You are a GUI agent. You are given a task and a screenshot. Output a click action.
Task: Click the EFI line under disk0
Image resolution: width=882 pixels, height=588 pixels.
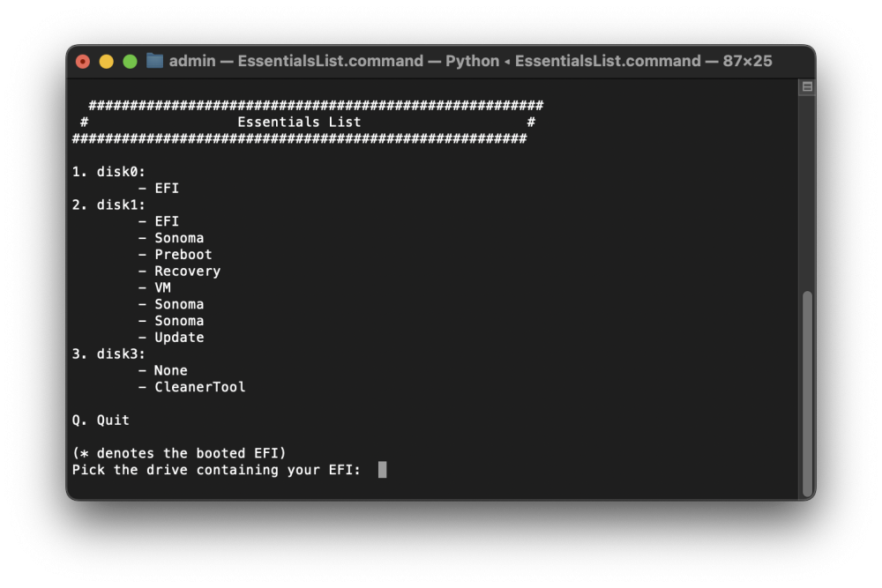pos(159,189)
